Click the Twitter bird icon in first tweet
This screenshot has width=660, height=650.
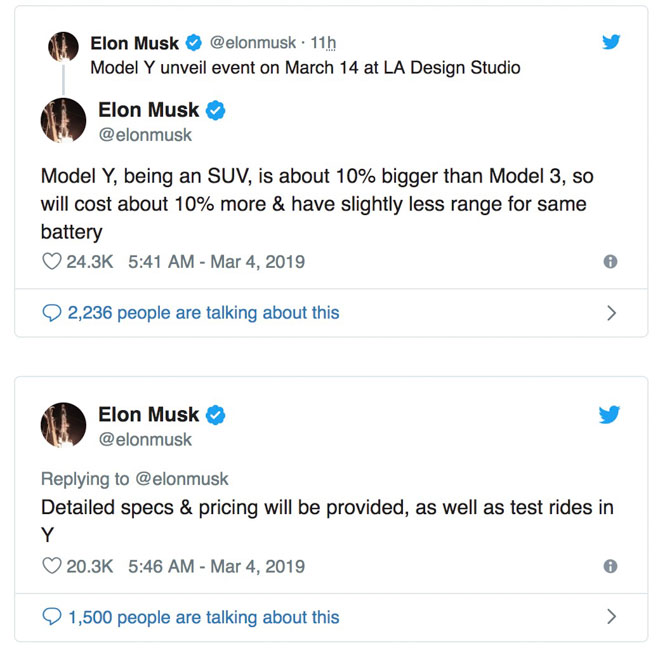pos(611,42)
